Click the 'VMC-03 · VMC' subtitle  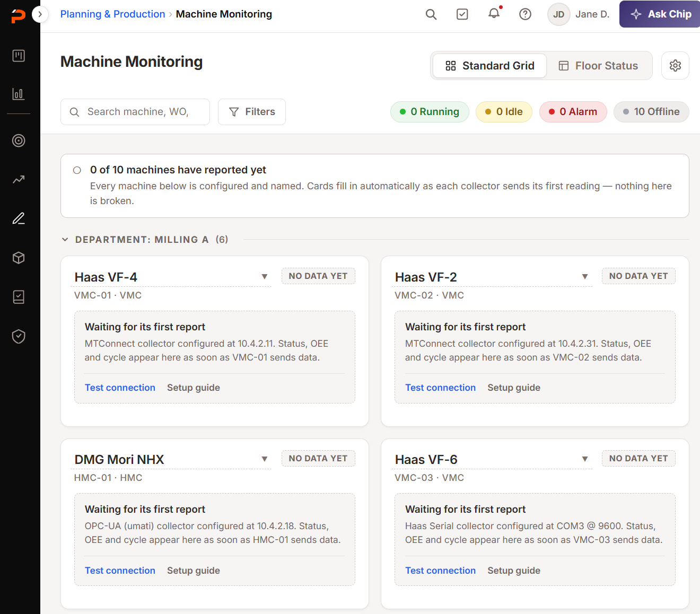[429, 478]
